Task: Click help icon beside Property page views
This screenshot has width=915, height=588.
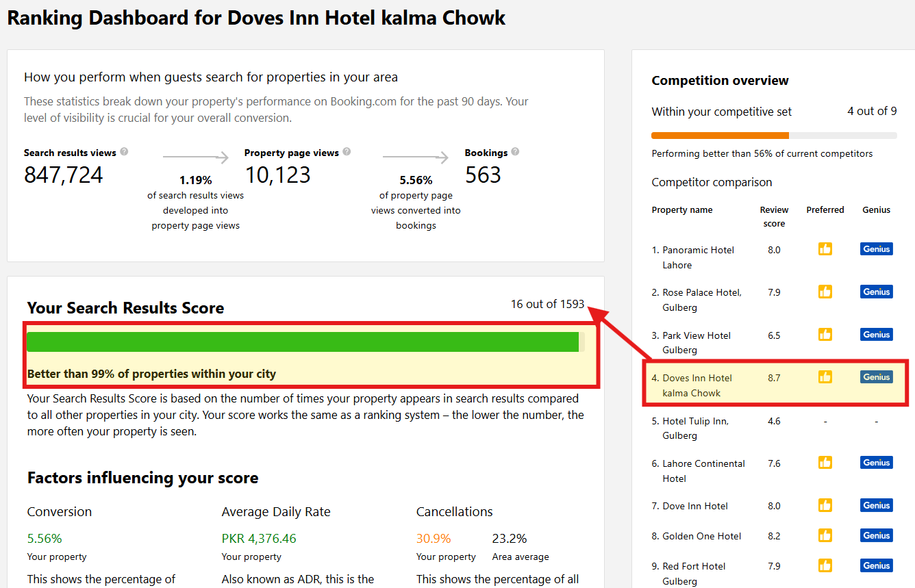Action: pyautogui.click(x=347, y=152)
